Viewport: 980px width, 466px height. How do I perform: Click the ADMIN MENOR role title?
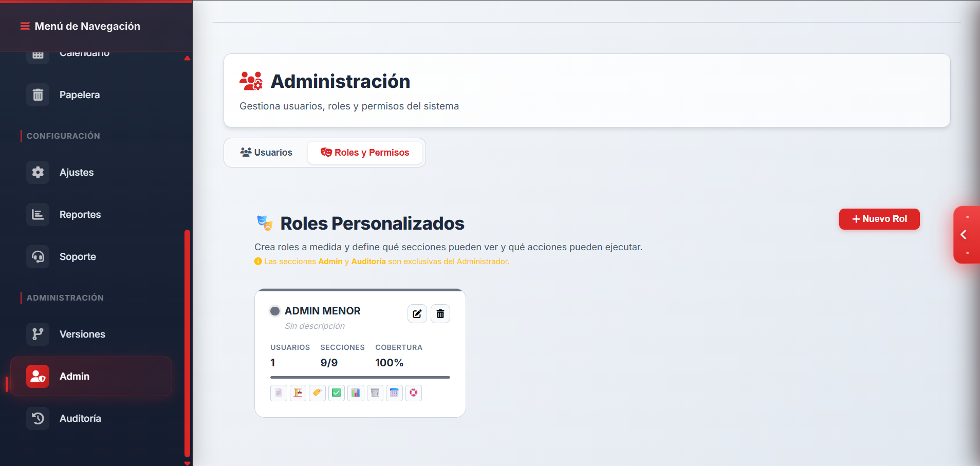coord(323,311)
